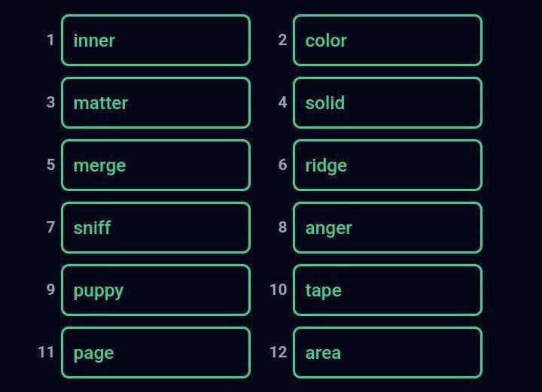Focus the field containing "anger"
This screenshot has height=392, width=542.
coord(388,228)
